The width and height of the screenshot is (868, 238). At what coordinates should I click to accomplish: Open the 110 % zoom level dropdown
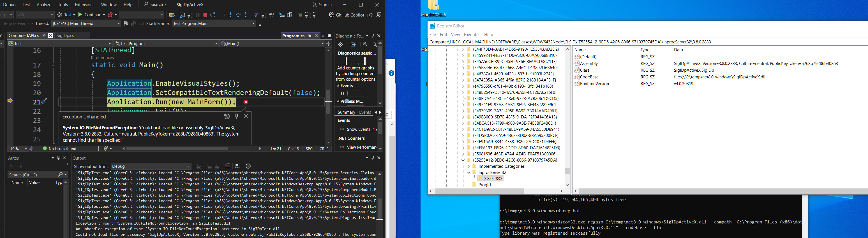[x=17, y=148]
